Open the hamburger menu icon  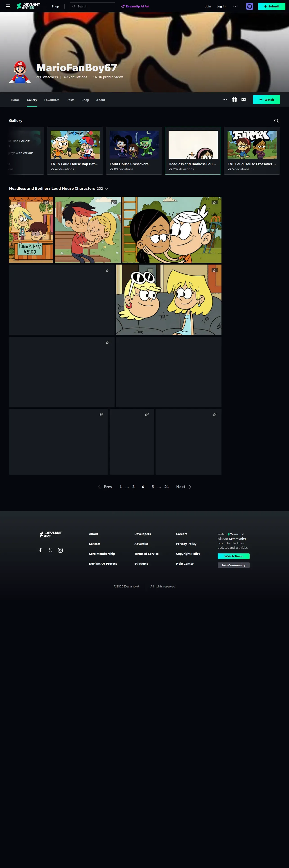(8, 6)
